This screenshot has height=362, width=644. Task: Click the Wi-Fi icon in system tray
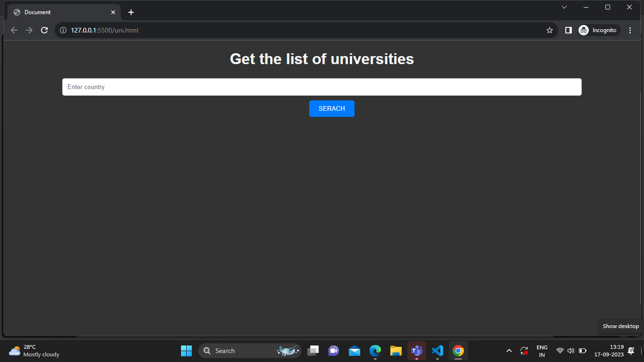[560, 351]
